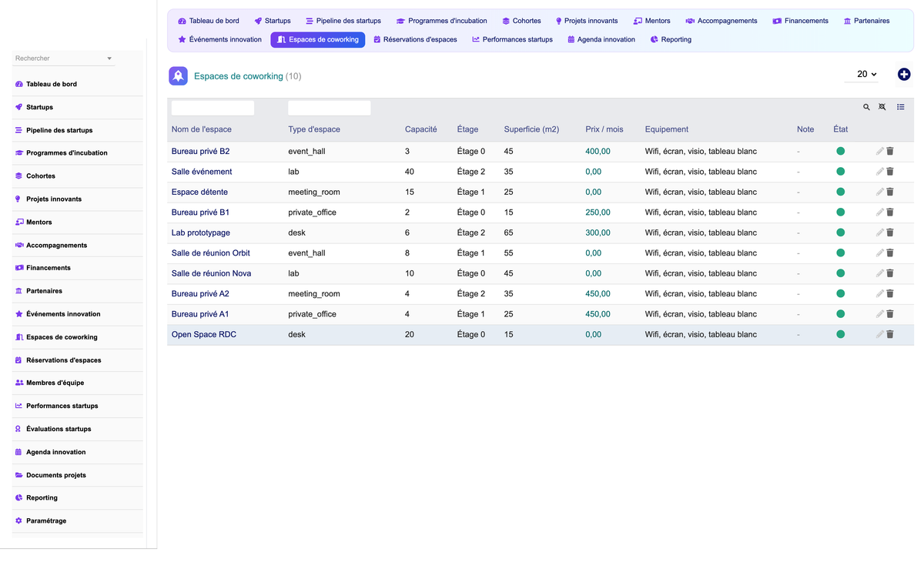The image size is (924, 572).
Task: Toggle the État status dot for Bureau privé A2
Action: tap(841, 293)
